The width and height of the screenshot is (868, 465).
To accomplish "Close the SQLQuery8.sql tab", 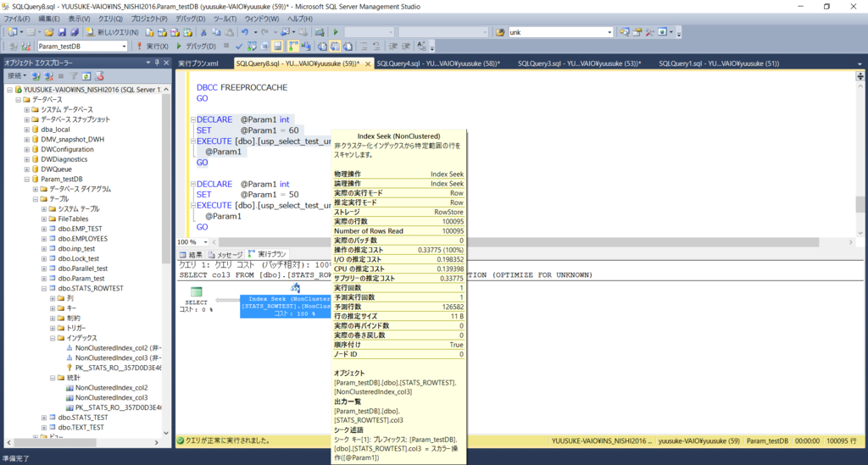I will [x=367, y=64].
